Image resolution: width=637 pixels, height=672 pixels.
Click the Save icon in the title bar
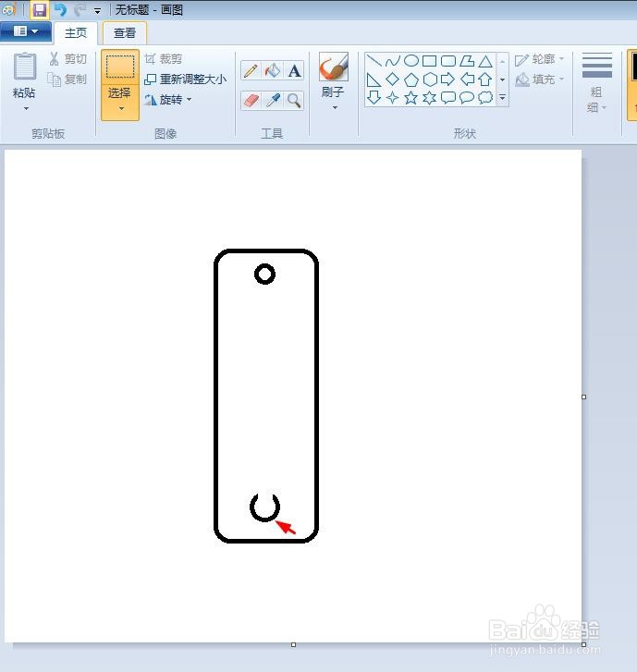40,9
